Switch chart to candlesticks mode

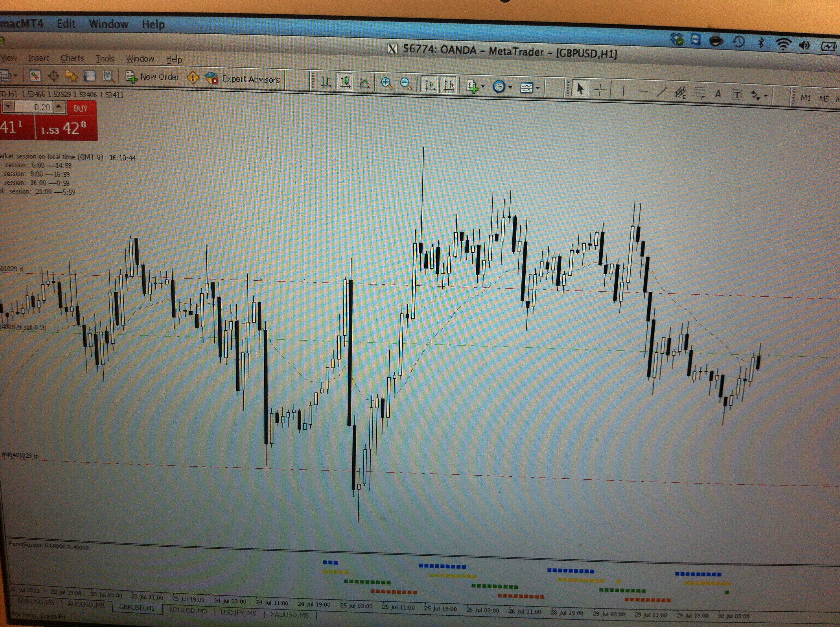(x=345, y=82)
